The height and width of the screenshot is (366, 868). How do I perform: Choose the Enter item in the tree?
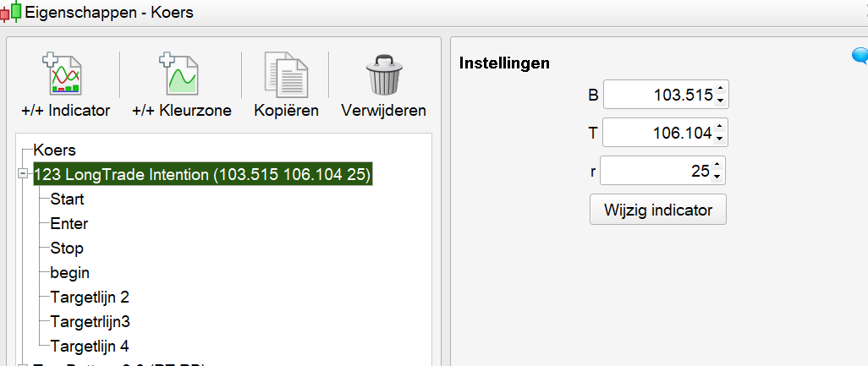pos(69,224)
